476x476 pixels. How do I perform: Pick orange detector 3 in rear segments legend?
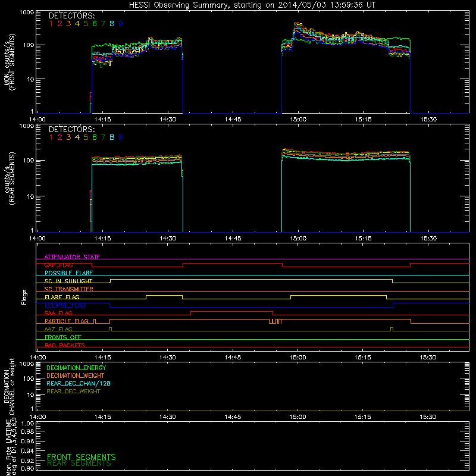[x=68, y=137]
